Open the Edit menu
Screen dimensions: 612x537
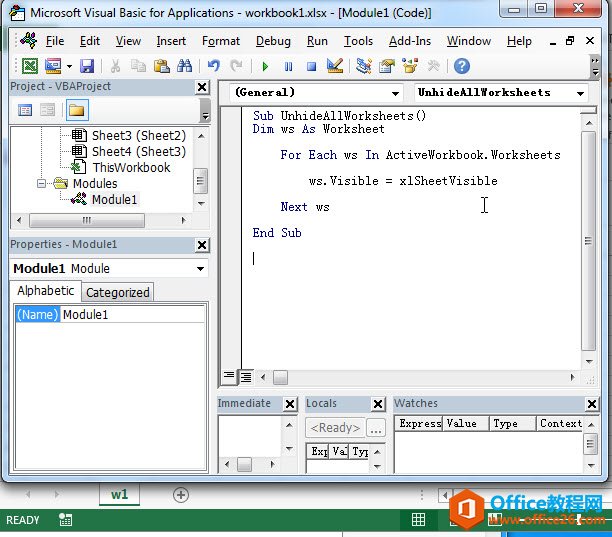pyautogui.click(x=90, y=41)
